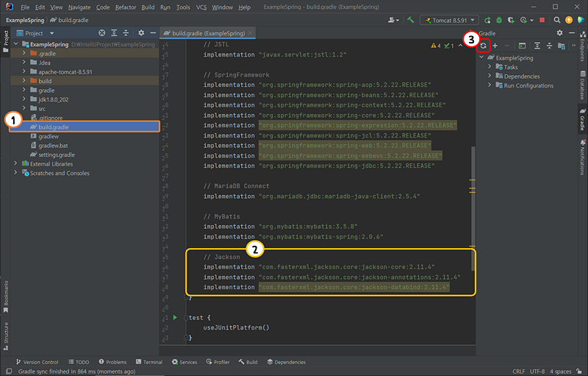Collapse the ExampleSpring project root
The width and height of the screenshot is (588, 376).
click(x=15, y=44)
